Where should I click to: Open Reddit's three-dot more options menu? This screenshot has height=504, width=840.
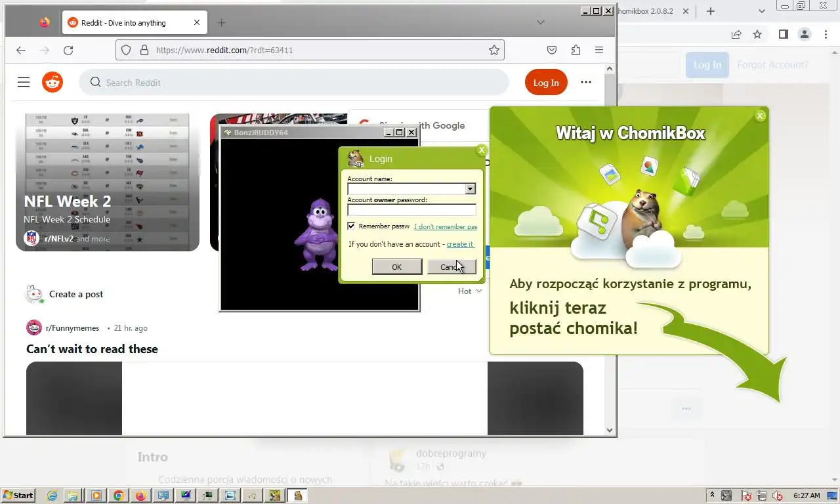[x=586, y=82]
